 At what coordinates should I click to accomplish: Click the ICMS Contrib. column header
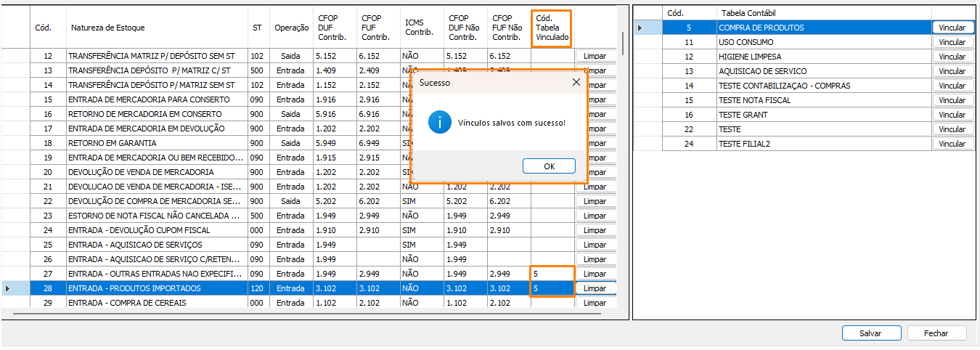click(422, 28)
